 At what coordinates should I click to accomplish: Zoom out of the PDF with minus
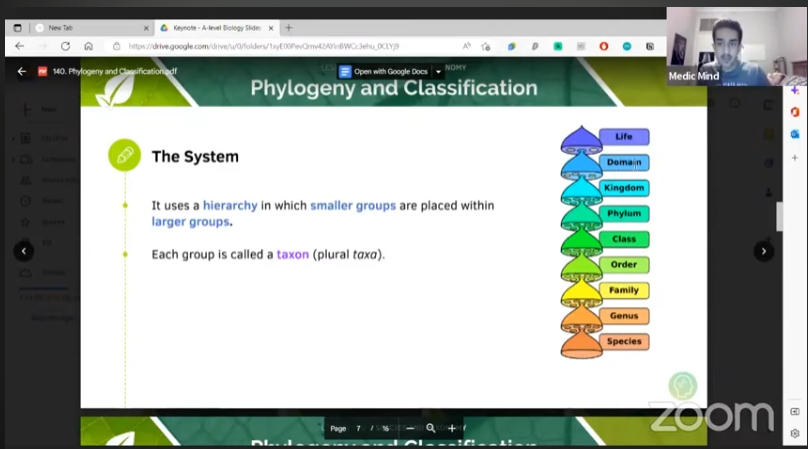point(410,428)
